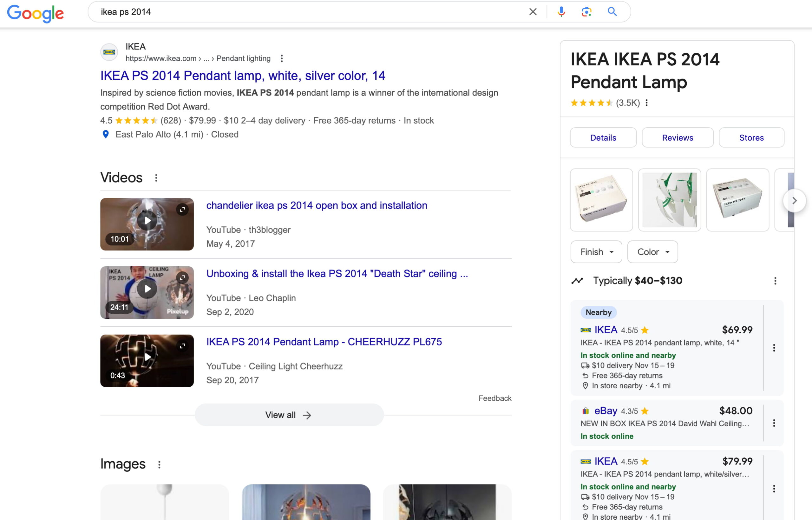The image size is (812, 520).
Task: Click the Feedback link under videos
Action: coord(495,398)
